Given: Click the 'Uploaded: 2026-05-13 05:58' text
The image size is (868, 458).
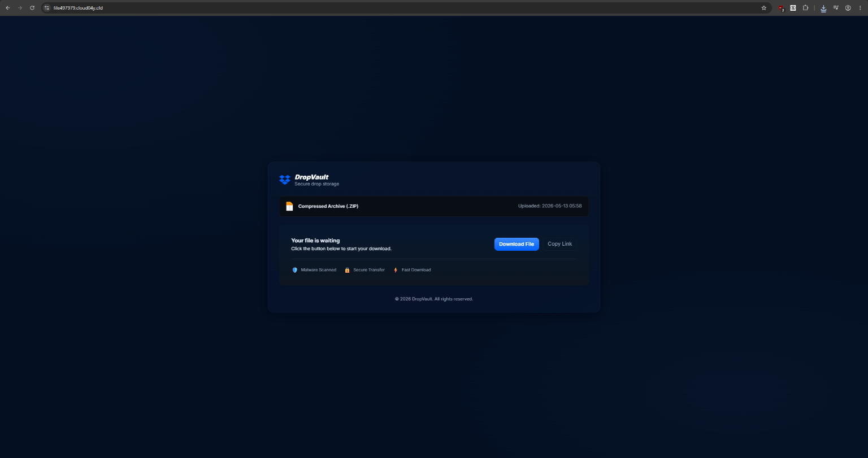Looking at the screenshot, I should [x=550, y=206].
